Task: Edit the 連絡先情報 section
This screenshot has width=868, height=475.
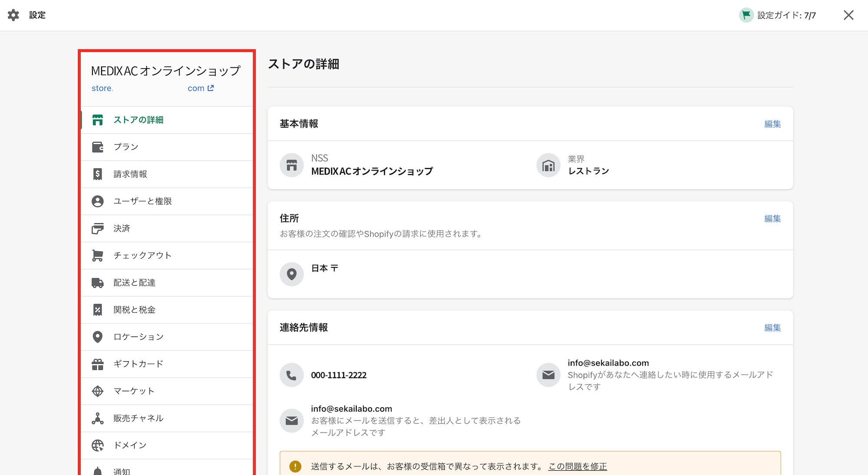Action: pos(773,328)
